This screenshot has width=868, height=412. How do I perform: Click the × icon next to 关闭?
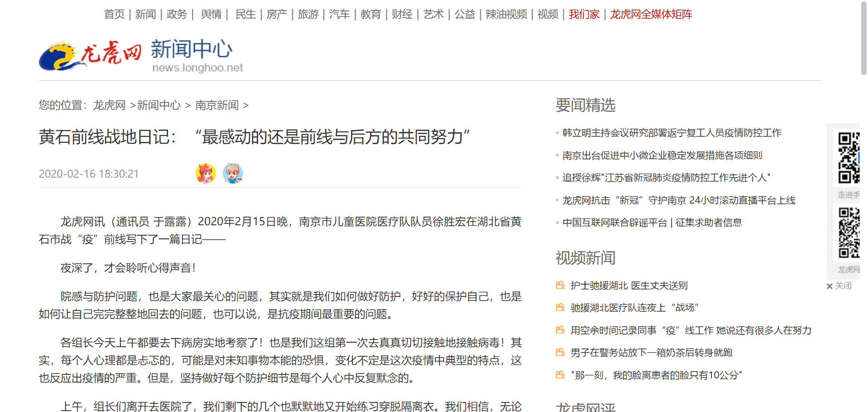[x=829, y=286]
